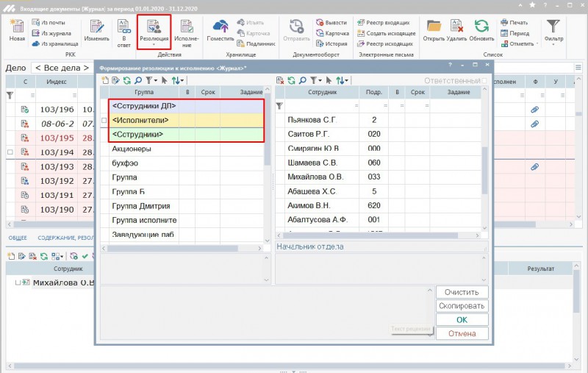588x373 pixels.
Task: Click the Скопировать button
Action: [462, 306]
